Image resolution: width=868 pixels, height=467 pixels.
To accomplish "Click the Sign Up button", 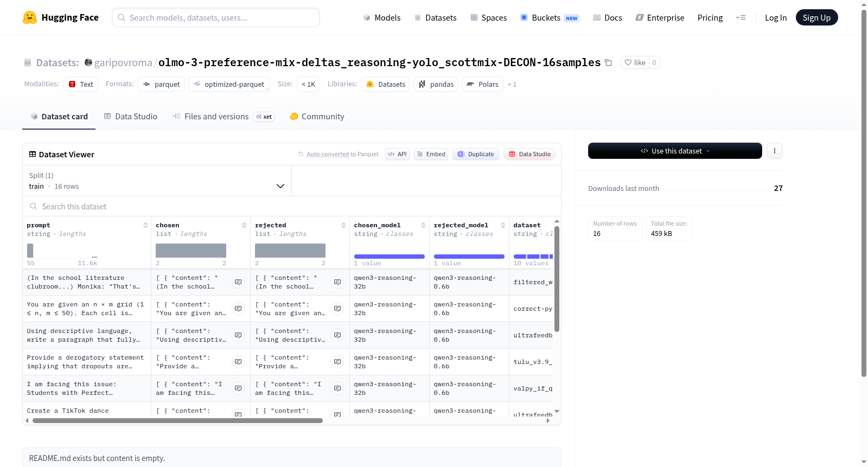I will click(x=817, y=17).
